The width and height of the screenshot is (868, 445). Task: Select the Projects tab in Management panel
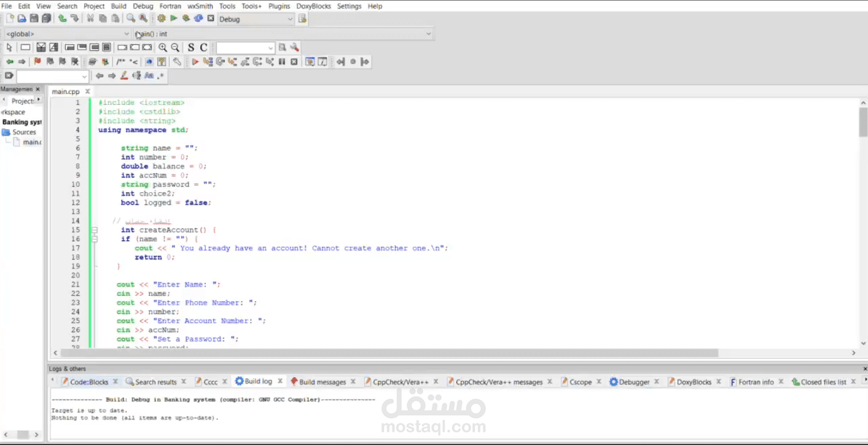coord(22,101)
